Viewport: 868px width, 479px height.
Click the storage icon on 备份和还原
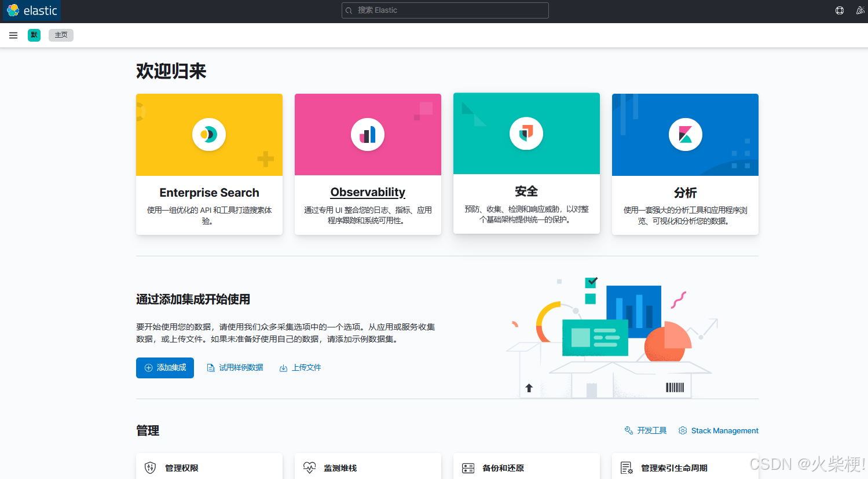click(x=468, y=468)
